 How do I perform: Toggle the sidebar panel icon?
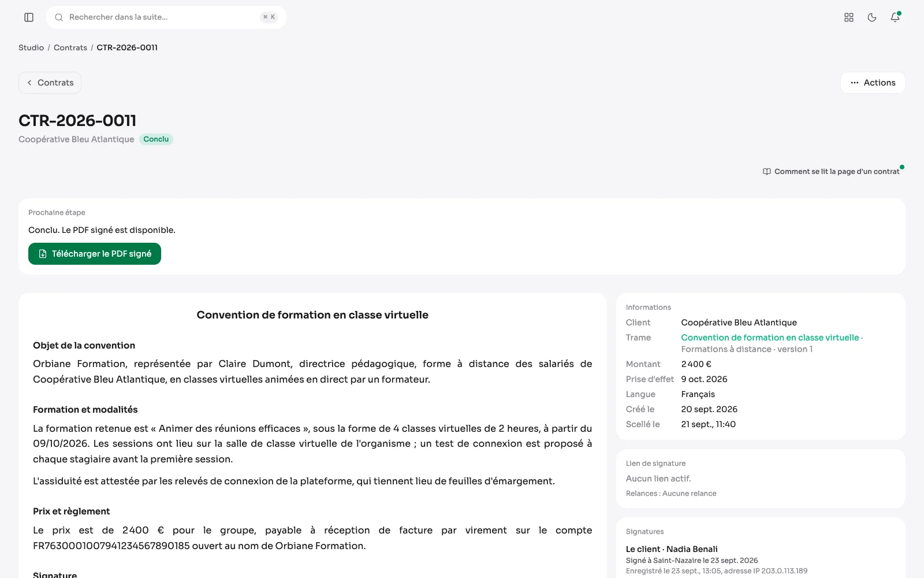point(29,17)
